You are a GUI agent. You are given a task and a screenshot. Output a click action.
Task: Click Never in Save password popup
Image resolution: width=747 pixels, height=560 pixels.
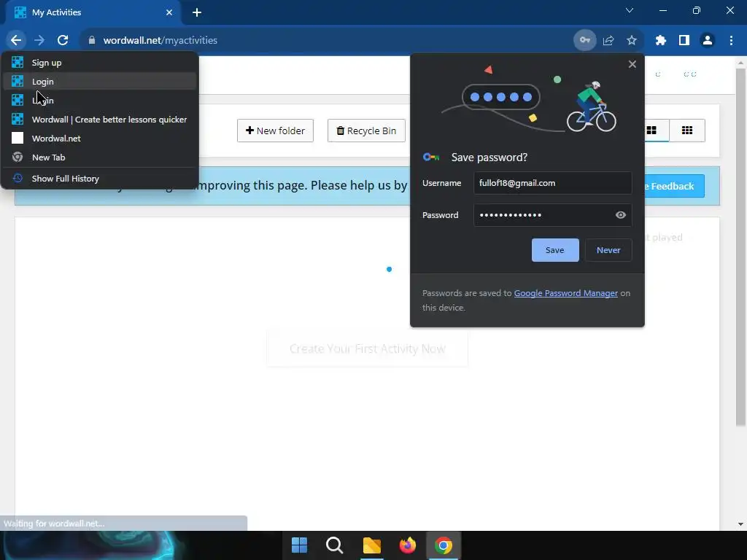(x=608, y=250)
